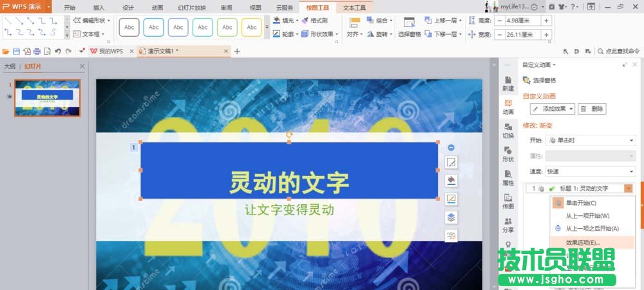This screenshot has width=644, height=290.
Task: Click the height field showing 4.98厘米
Action: coord(523,21)
